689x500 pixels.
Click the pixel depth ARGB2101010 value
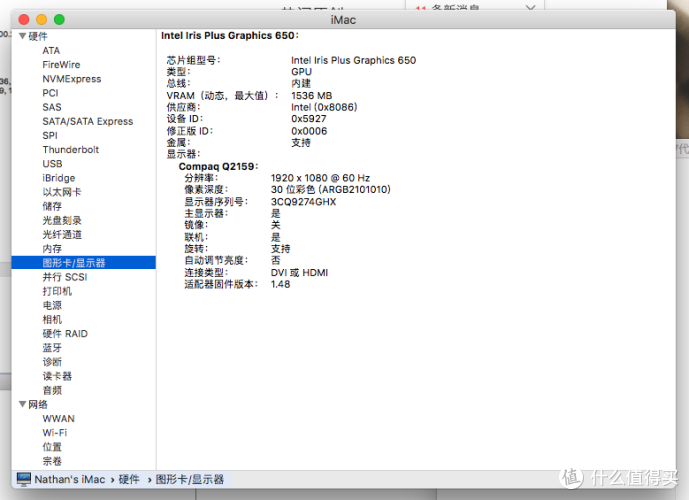tap(330, 189)
